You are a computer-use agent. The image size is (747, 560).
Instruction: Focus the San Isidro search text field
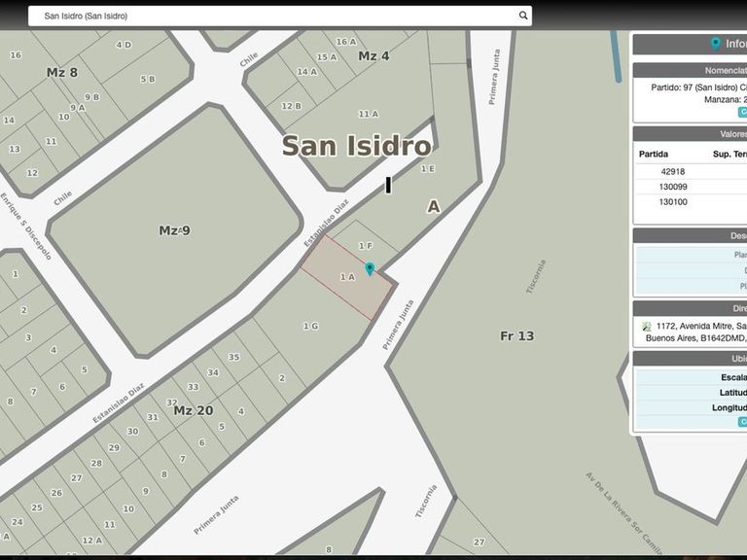[x=272, y=16]
